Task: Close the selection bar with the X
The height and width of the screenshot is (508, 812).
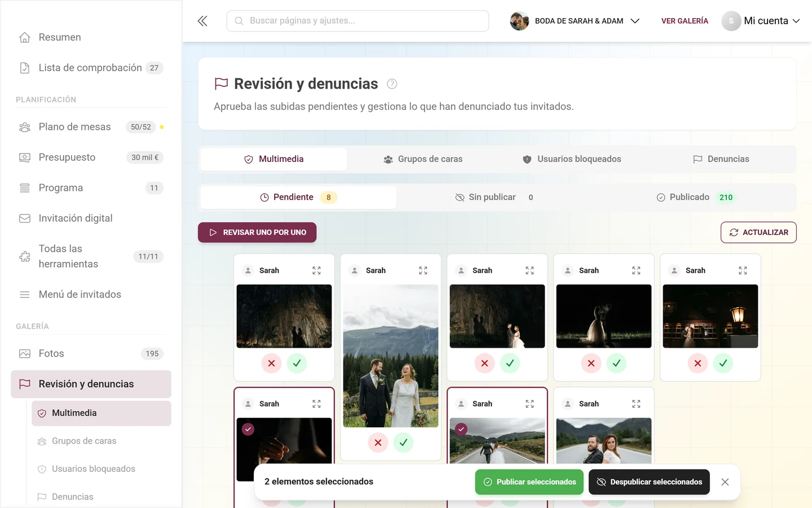Action: [725, 482]
